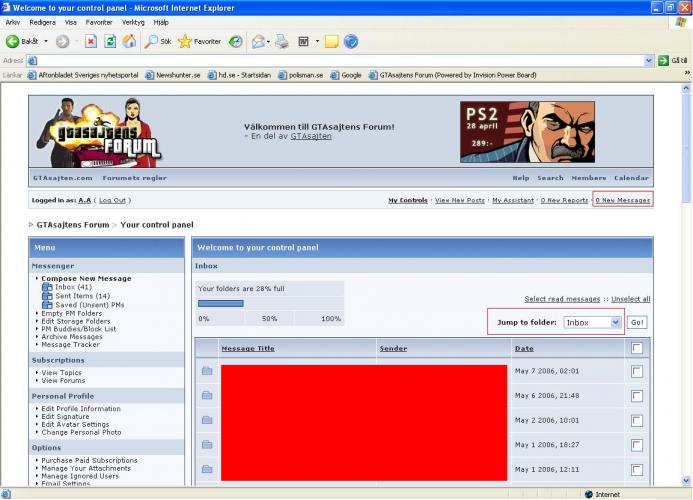Viewport: 693px width, 500px height.
Task: Click the Print toolbar icon
Action: pos(282,42)
